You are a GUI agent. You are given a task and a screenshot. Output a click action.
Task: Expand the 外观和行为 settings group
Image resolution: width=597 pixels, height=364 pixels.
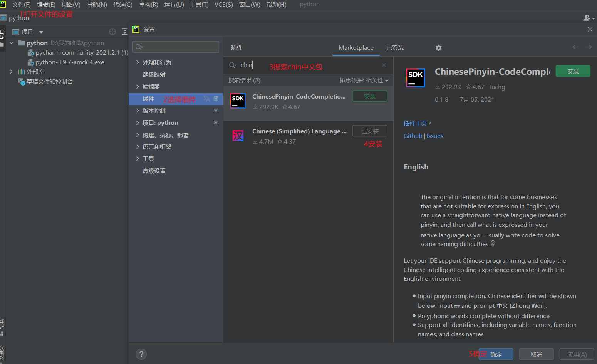pos(138,62)
